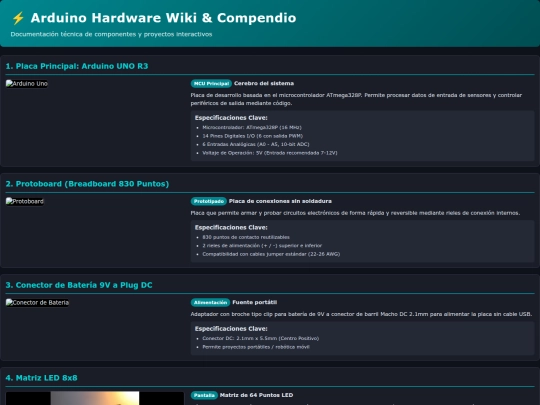Click Especificaciones Clave heading in Conector de Batería section
The width and height of the screenshot is (540, 405).
click(x=231, y=329)
